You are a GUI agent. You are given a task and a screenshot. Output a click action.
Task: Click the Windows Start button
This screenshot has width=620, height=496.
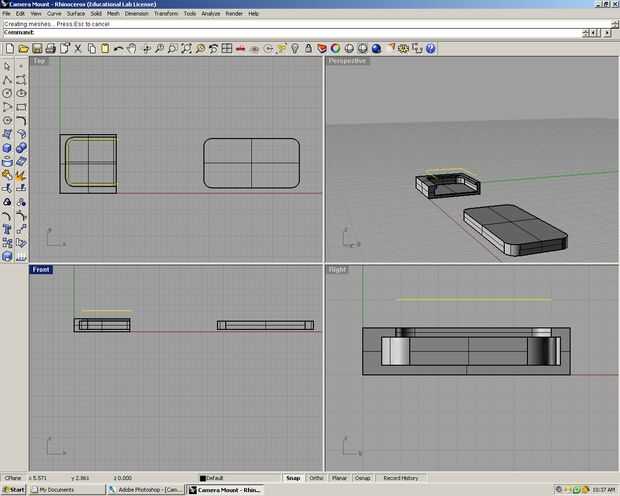pos(14,490)
